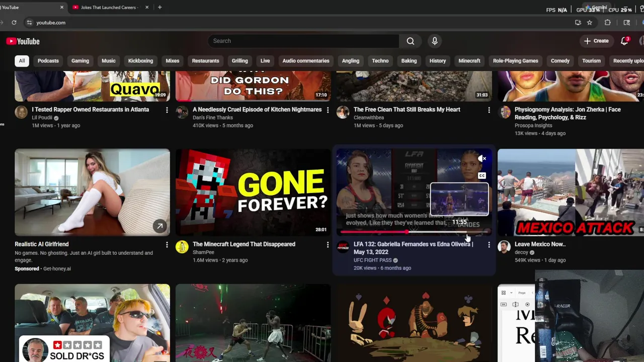Select the Mixes filter chip

pyautogui.click(x=173, y=61)
